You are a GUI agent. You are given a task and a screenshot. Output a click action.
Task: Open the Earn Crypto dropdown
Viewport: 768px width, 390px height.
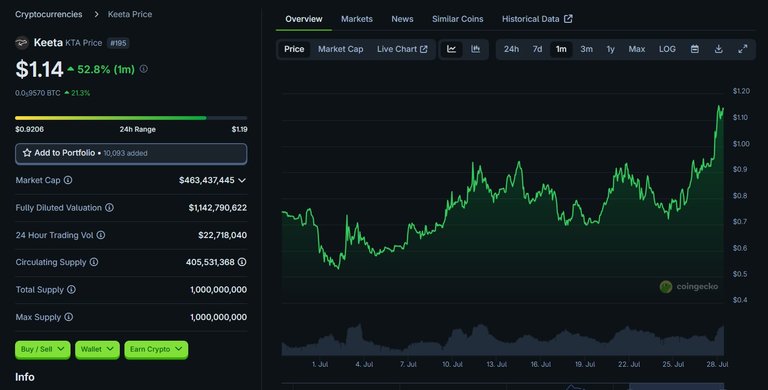pyautogui.click(x=156, y=349)
